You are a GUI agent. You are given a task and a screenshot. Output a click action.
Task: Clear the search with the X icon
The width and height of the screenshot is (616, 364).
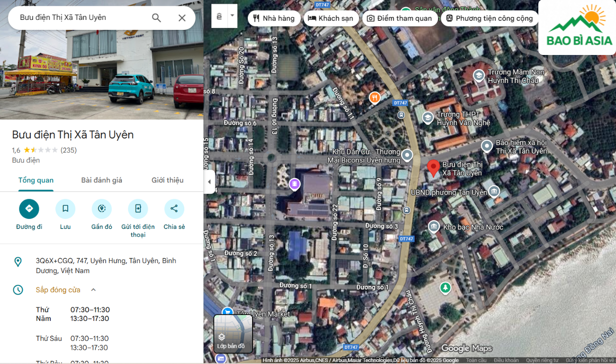pyautogui.click(x=182, y=18)
